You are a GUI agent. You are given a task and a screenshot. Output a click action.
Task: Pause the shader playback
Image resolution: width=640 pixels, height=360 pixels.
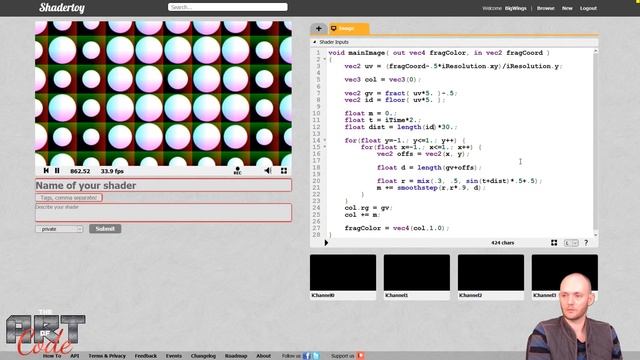pos(57,171)
